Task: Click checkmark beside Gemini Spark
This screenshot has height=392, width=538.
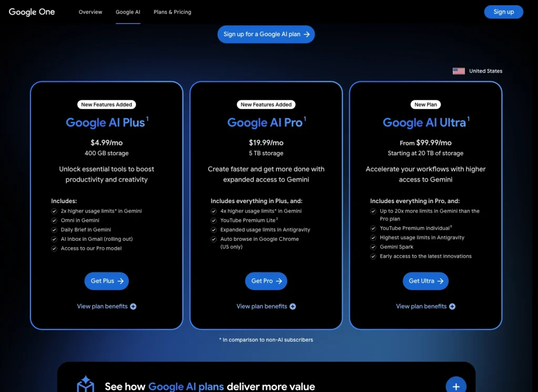Action: click(374, 247)
